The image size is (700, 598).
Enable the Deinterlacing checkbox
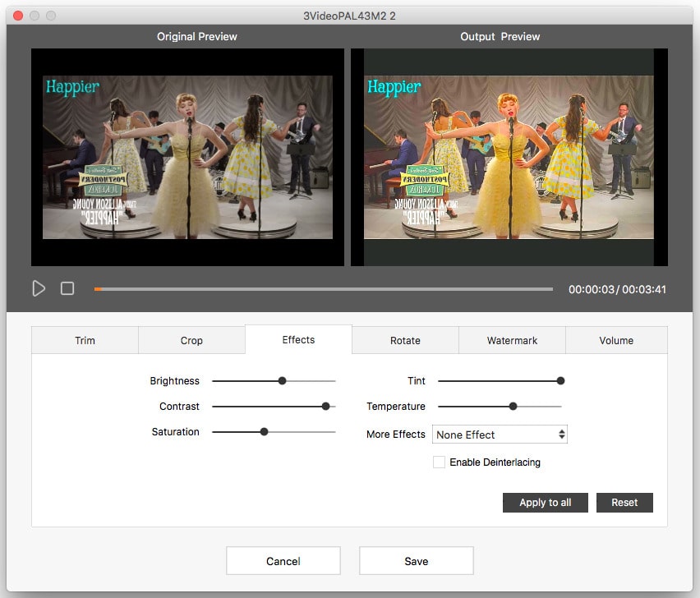tap(439, 462)
